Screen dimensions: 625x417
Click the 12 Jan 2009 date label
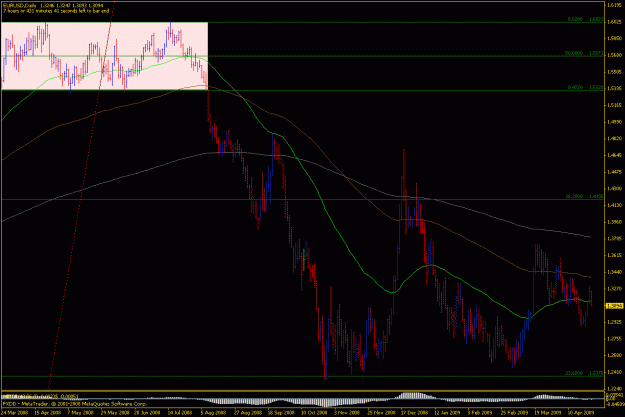[x=448, y=413]
